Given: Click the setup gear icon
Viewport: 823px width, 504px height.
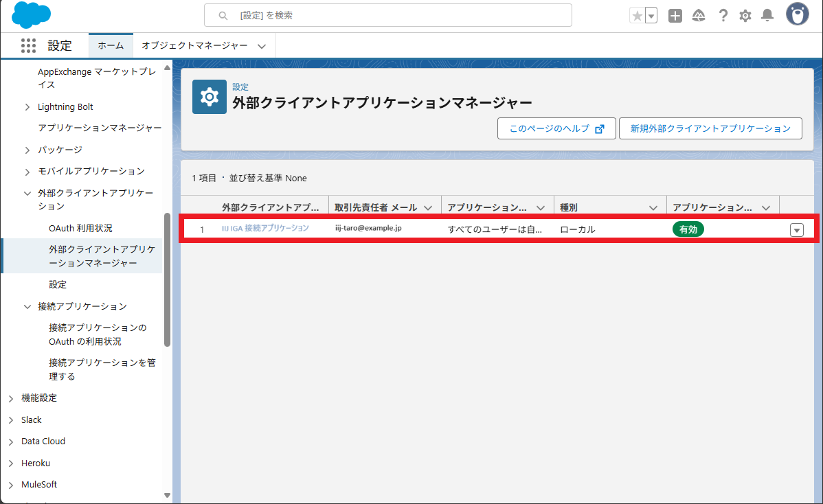Looking at the screenshot, I should coord(745,16).
